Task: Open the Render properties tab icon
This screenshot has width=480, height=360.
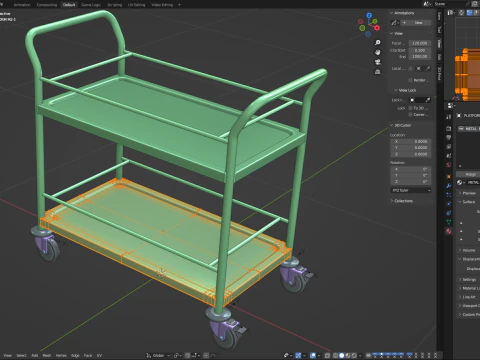Action: click(x=449, y=129)
